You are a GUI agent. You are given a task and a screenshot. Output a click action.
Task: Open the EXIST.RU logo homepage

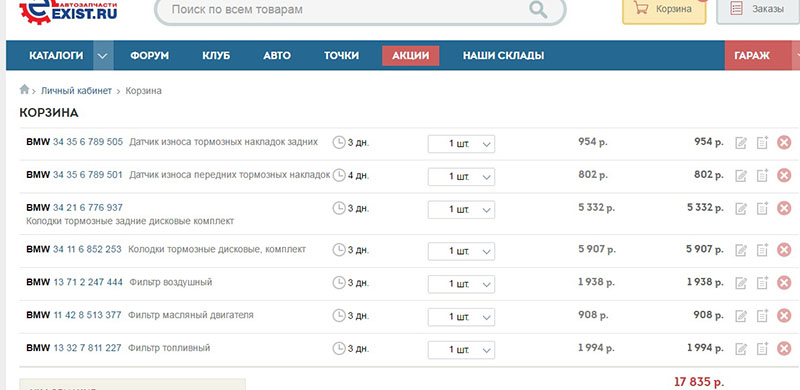68,11
